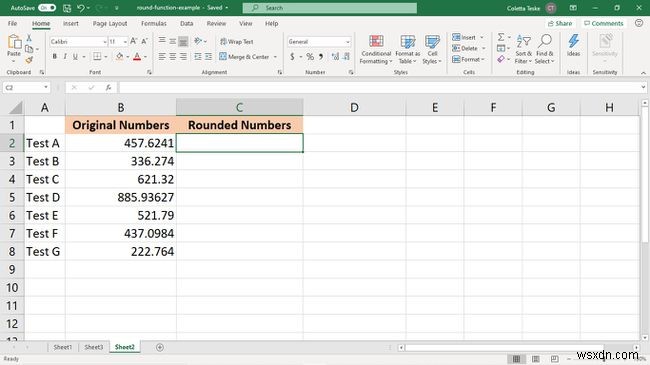Image resolution: width=650 pixels, height=365 pixels.
Task: Toggle bold formatting
Action: click(55, 56)
